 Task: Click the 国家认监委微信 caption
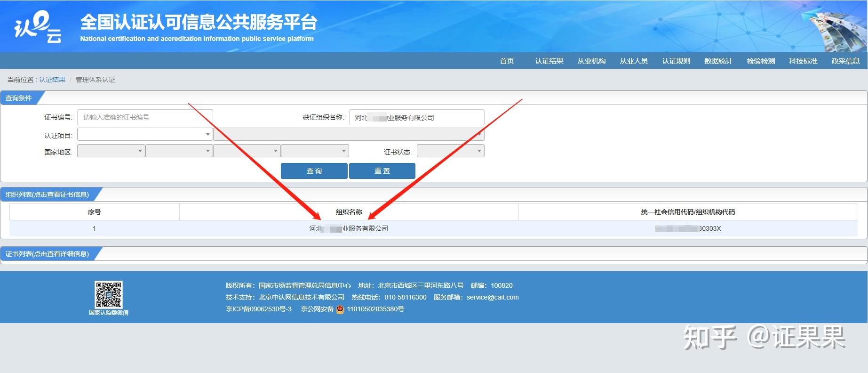[x=109, y=313]
